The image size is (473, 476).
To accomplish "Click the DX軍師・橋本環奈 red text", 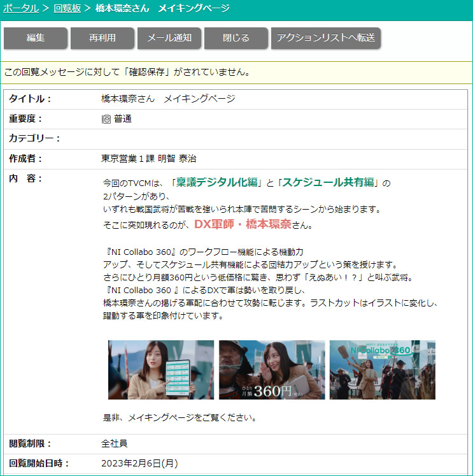I will pyautogui.click(x=243, y=224).
